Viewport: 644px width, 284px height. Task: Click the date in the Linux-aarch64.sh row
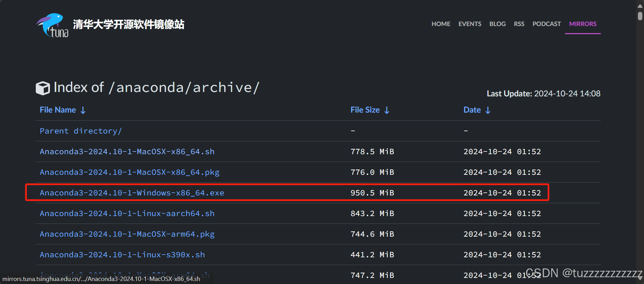pyautogui.click(x=502, y=213)
